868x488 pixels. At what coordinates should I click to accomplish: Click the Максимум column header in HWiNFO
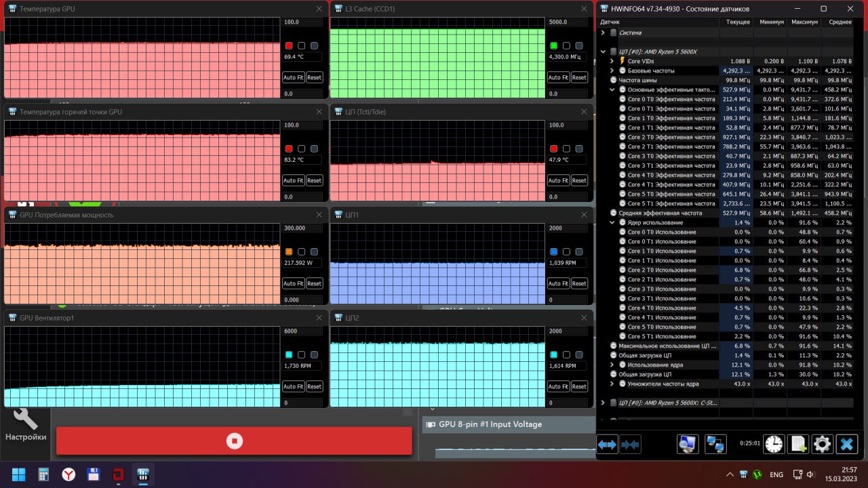(x=804, y=22)
